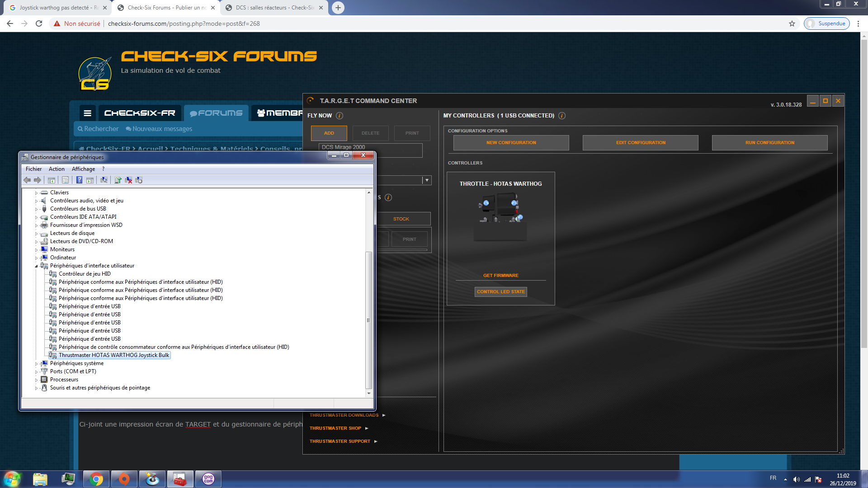
Task: Toggle action pane icon in Device Manager toolbar
Action: point(90,180)
